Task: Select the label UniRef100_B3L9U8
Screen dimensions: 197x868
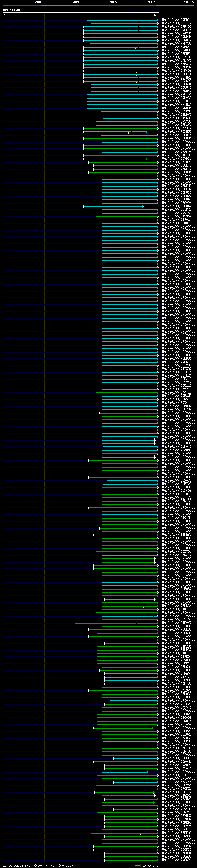Action: tap(177, 680)
